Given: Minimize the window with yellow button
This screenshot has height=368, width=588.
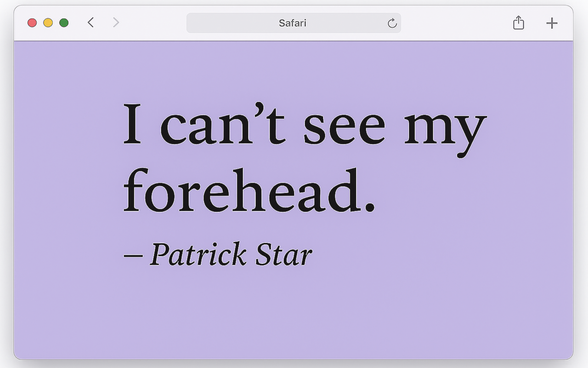Looking at the screenshot, I should (x=48, y=23).
